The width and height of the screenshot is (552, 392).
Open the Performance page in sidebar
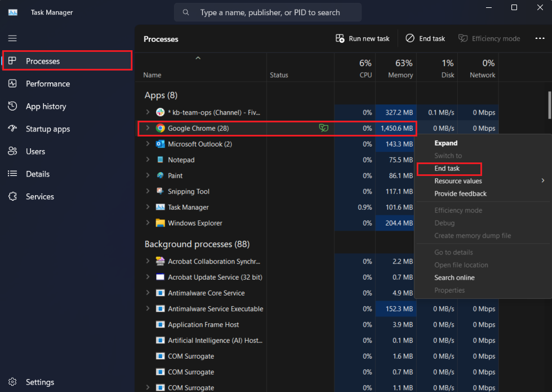(47, 83)
